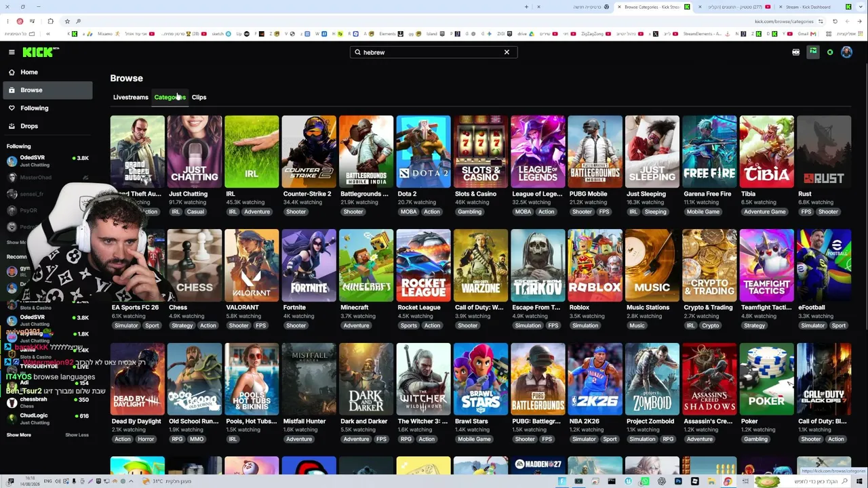The height and width of the screenshot is (488, 868).
Task: Click the 'Fortnite' title link
Action: tap(294, 308)
